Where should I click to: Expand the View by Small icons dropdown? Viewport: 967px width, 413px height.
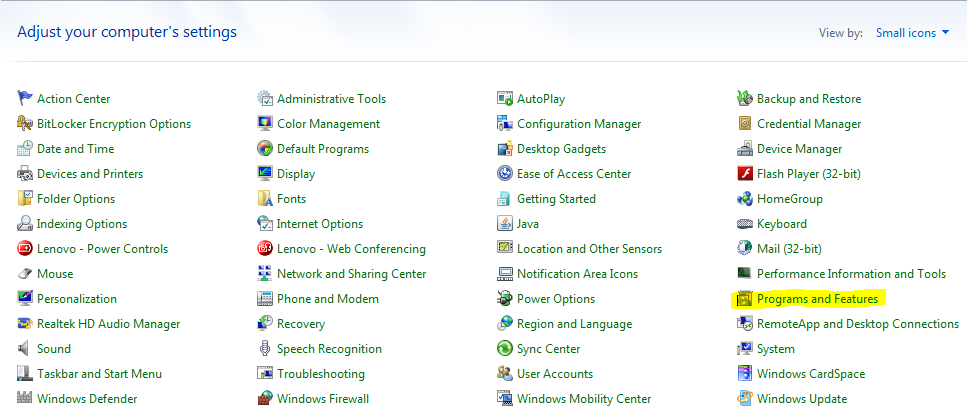click(912, 33)
